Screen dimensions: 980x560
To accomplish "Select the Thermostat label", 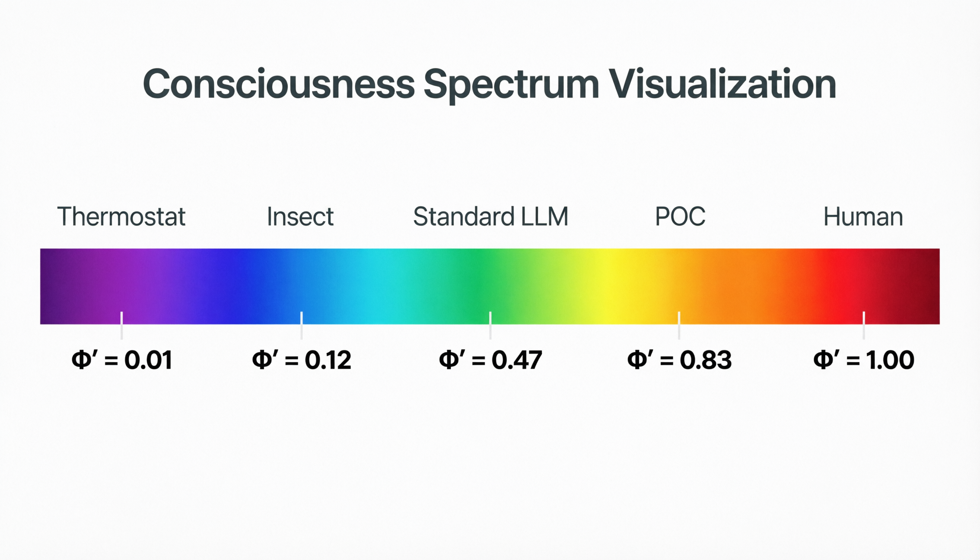I will [x=121, y=217].
